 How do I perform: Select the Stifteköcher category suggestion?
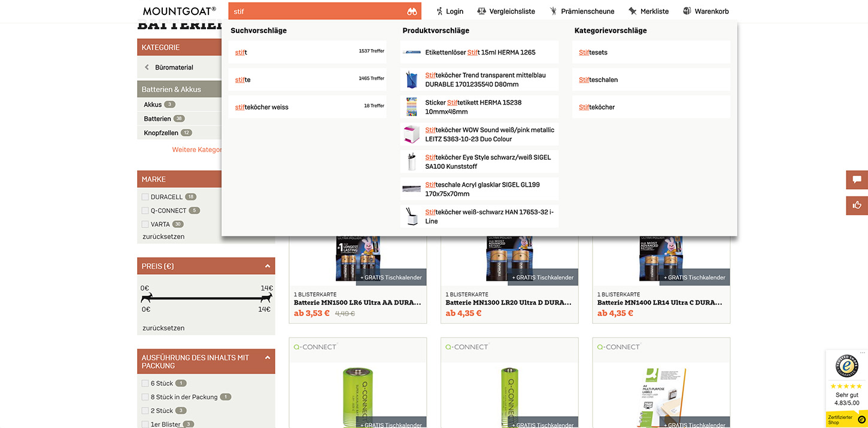click(x=651, y=107)
